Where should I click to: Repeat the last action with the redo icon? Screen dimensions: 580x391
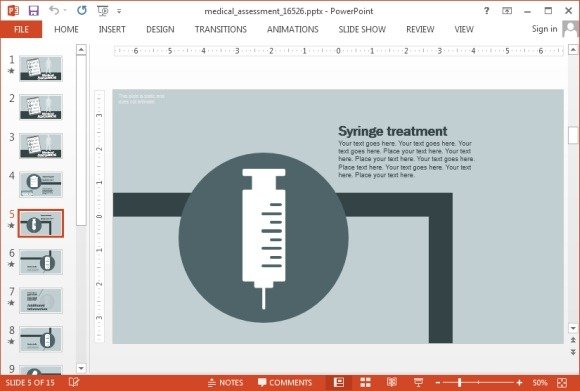click(82, 10)
